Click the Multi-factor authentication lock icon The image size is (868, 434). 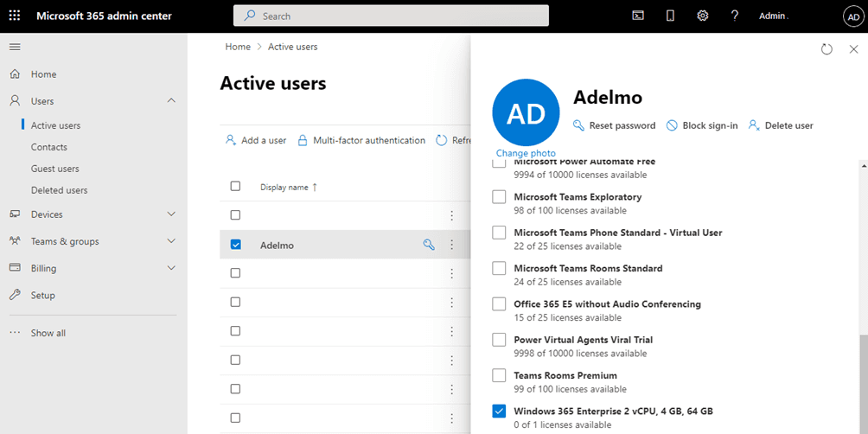coord(303,140)
